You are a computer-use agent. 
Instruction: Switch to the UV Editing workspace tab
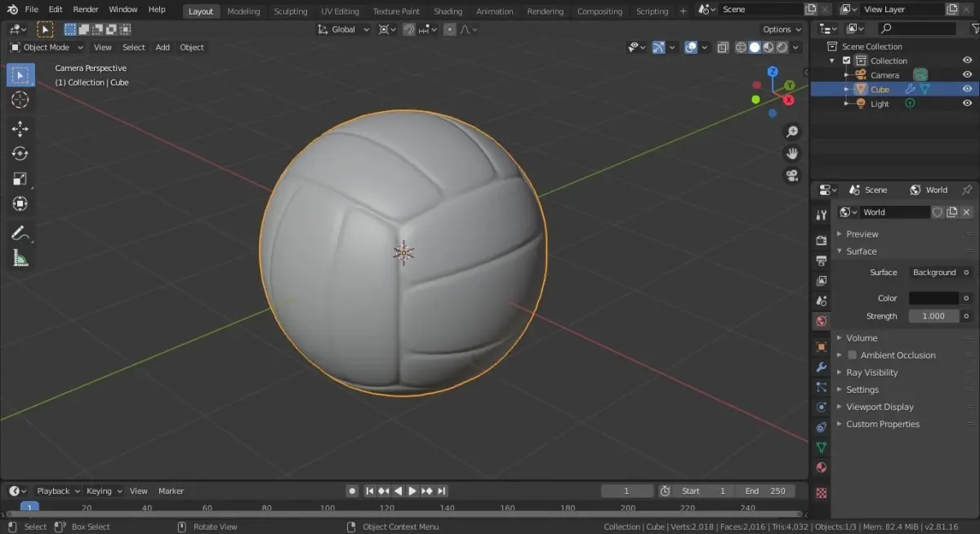340,11
